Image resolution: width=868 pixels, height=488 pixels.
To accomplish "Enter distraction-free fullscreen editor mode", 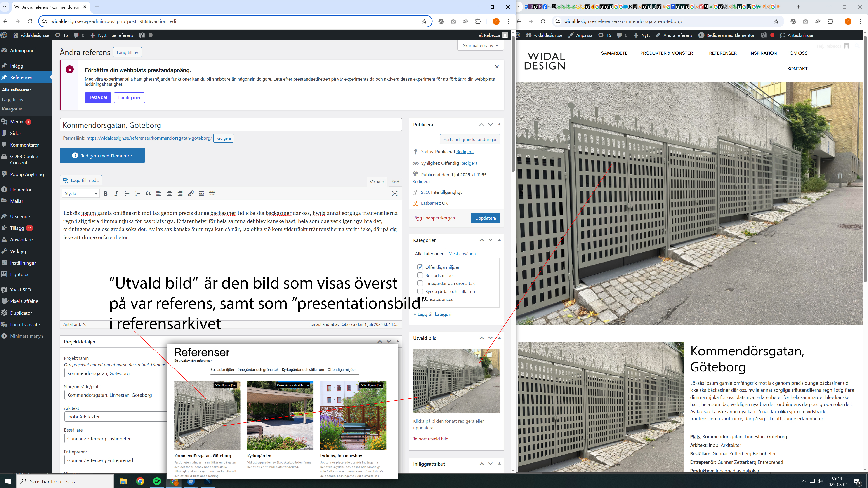I will (x=395, y=193).
